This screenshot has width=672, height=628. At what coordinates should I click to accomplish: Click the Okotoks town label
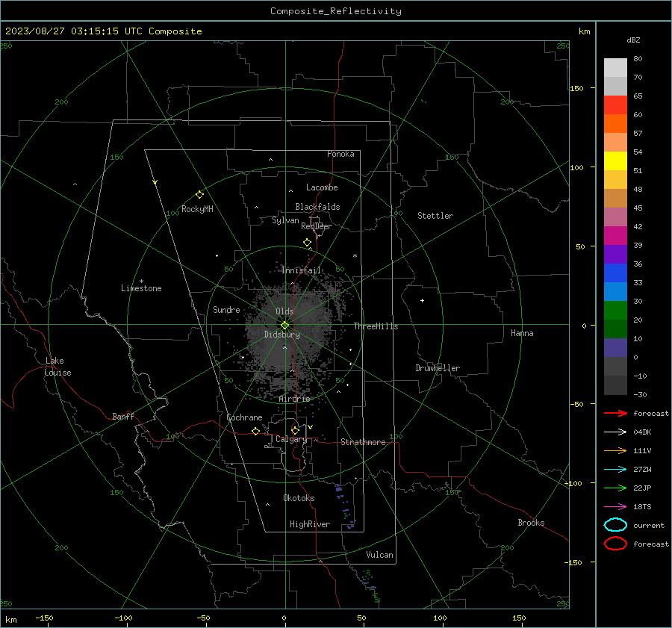click(x=299, y=498)
